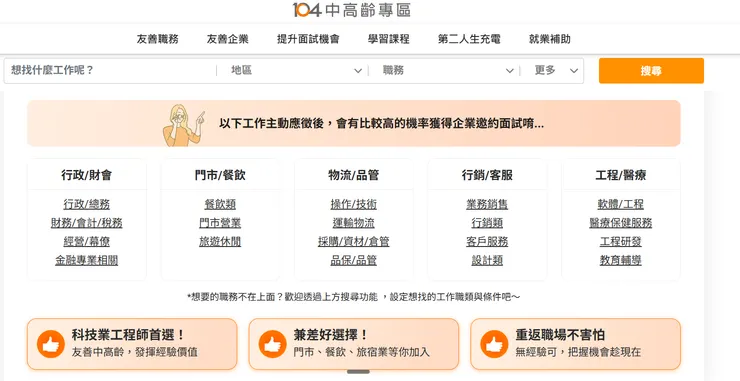Viewport: 740px width, 381px height.
Task: Open the 醫療保健服務 link
Action: 621,223
